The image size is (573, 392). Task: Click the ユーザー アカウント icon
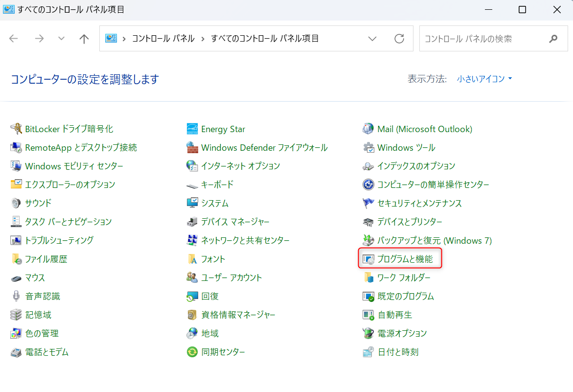click(192, 277)
